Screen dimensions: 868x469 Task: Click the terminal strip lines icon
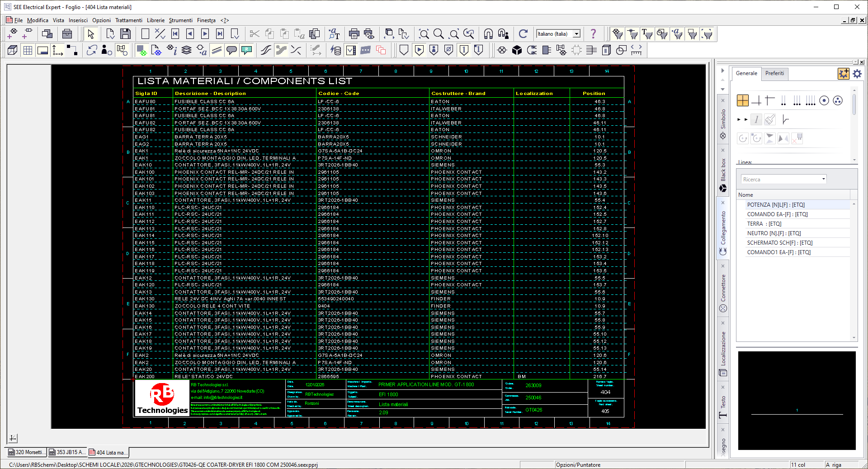pyautogui.click(x=591, y=50)
